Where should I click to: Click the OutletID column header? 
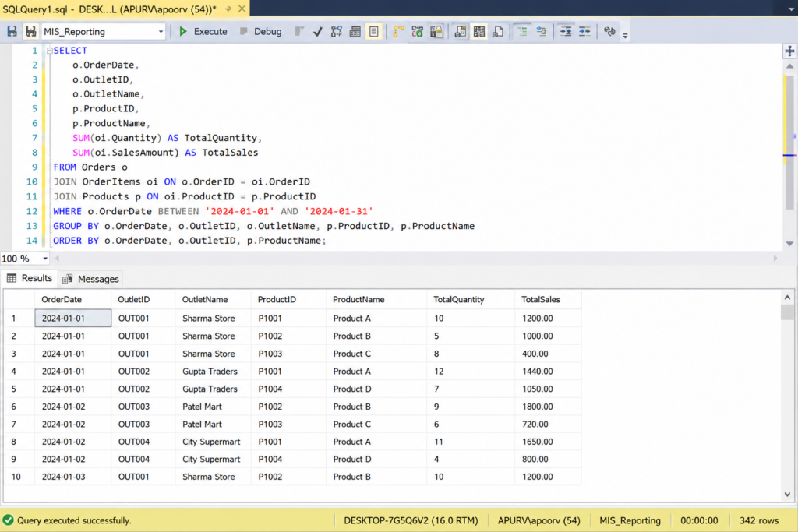[143, 300]
